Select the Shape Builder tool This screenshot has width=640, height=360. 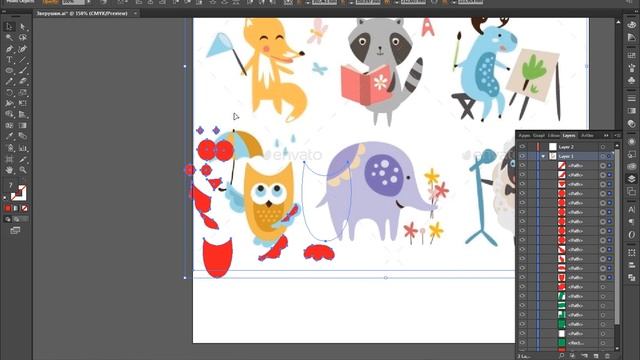point(9,115)
